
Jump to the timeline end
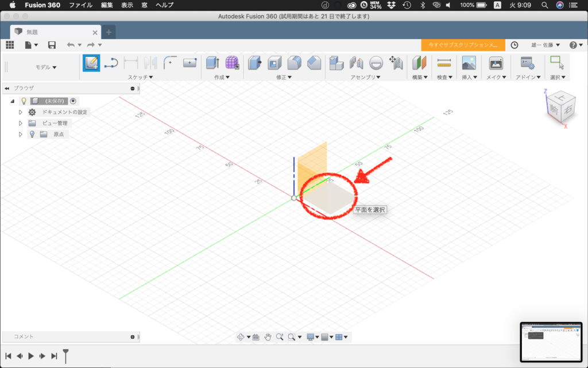pos(55,356)
